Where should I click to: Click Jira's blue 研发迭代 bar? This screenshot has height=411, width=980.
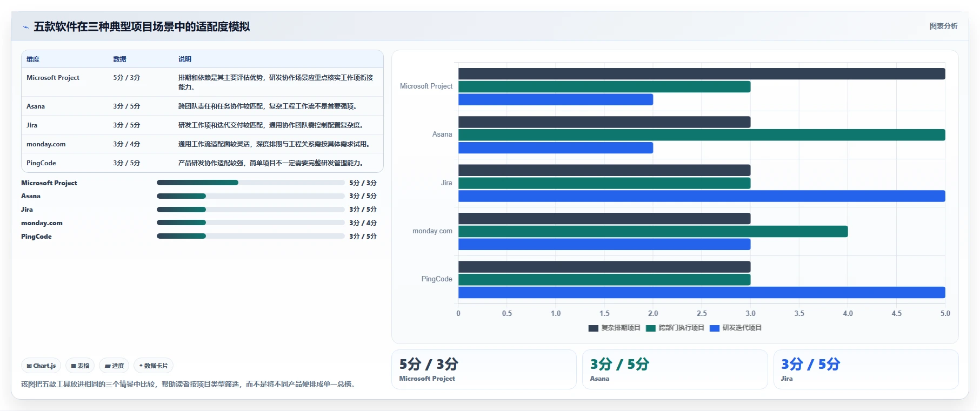pos(702,196)
